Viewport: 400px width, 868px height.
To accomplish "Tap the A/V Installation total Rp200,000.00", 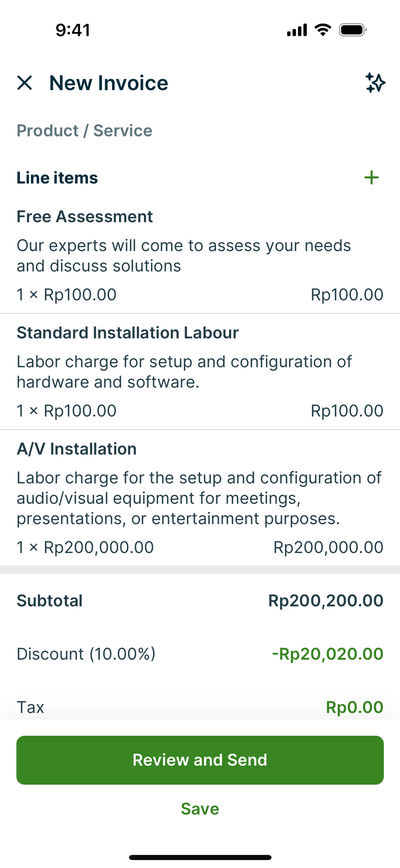I will pos(328,547).
